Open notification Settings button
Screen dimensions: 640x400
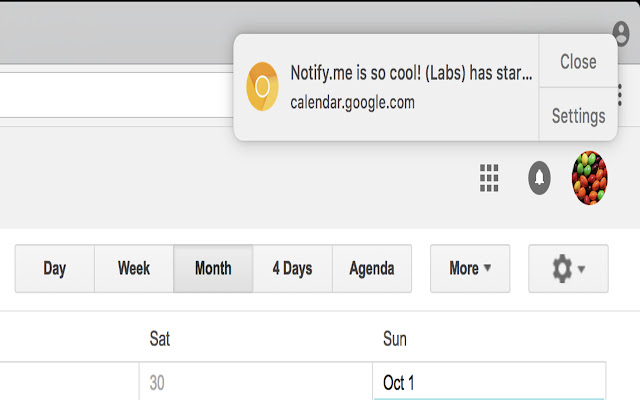[x=578, y=115]
